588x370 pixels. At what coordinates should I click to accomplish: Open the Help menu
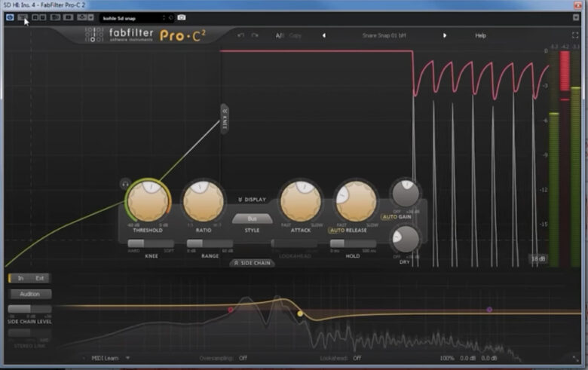(480, 35)
